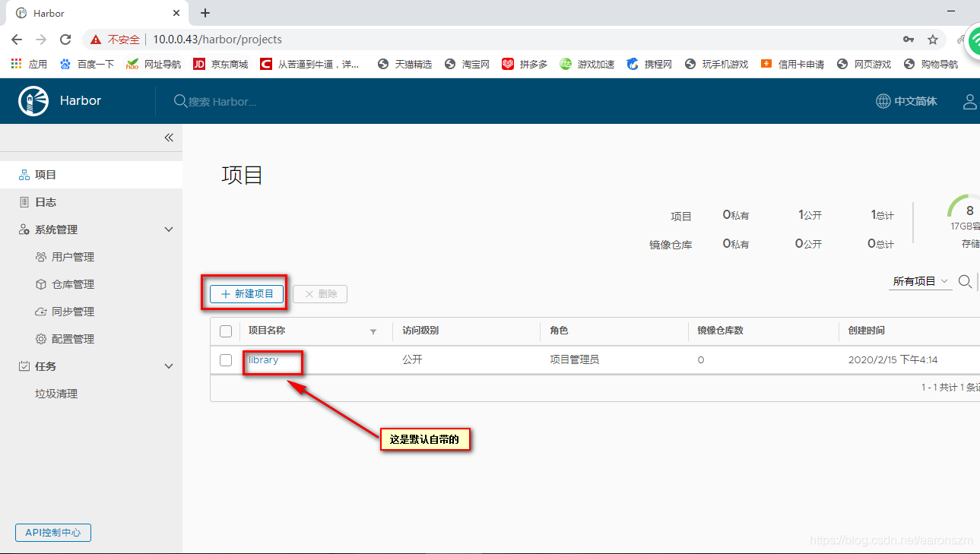Image resolution: width=980 pixels, height=554 pixels.
Task: Click the 携程网 bookmark
Action: click(x=649, y=64)
